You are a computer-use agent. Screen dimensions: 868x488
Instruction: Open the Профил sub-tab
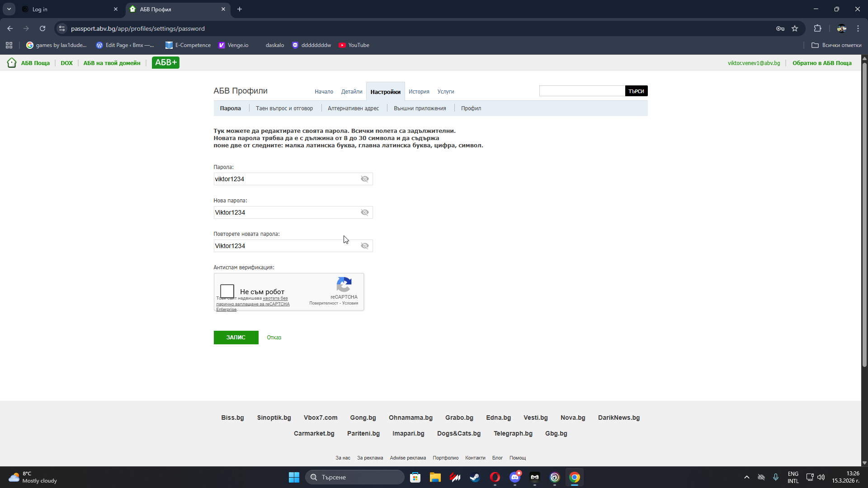point(471,108)
